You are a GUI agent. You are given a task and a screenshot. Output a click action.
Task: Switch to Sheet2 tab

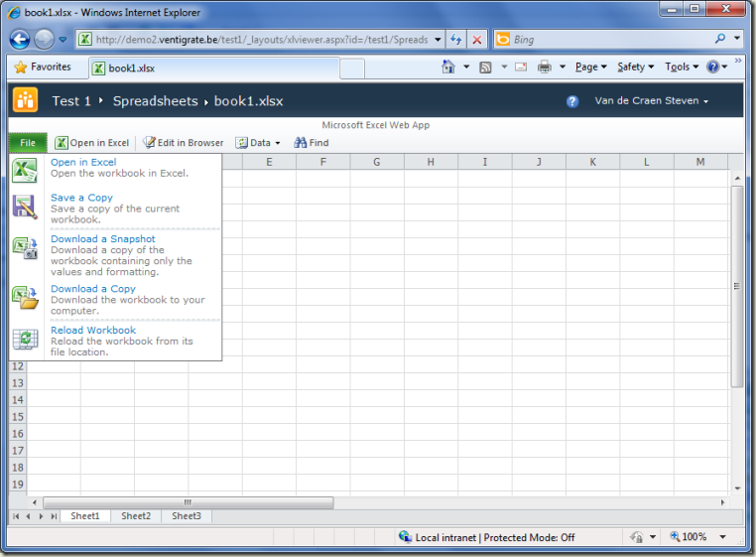point(136,516)
